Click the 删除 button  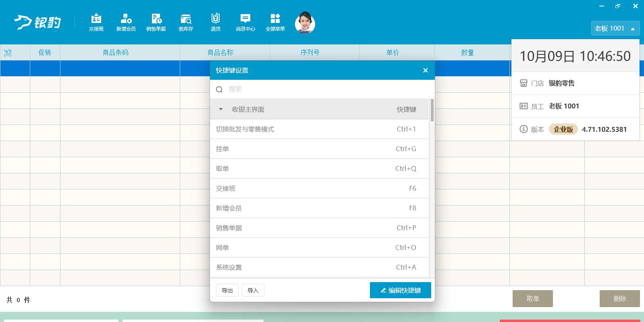[x=620, y=299]
